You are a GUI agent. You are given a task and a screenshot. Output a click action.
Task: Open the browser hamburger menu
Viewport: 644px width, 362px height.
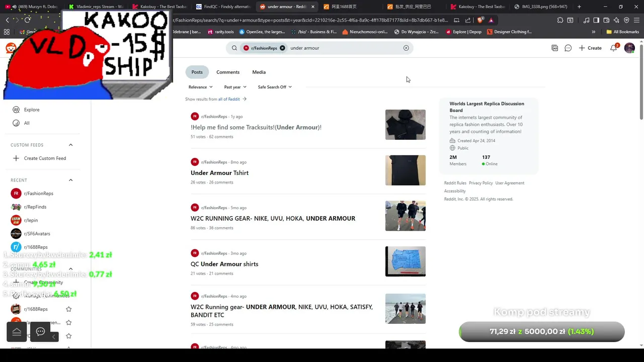click(636, 20)
